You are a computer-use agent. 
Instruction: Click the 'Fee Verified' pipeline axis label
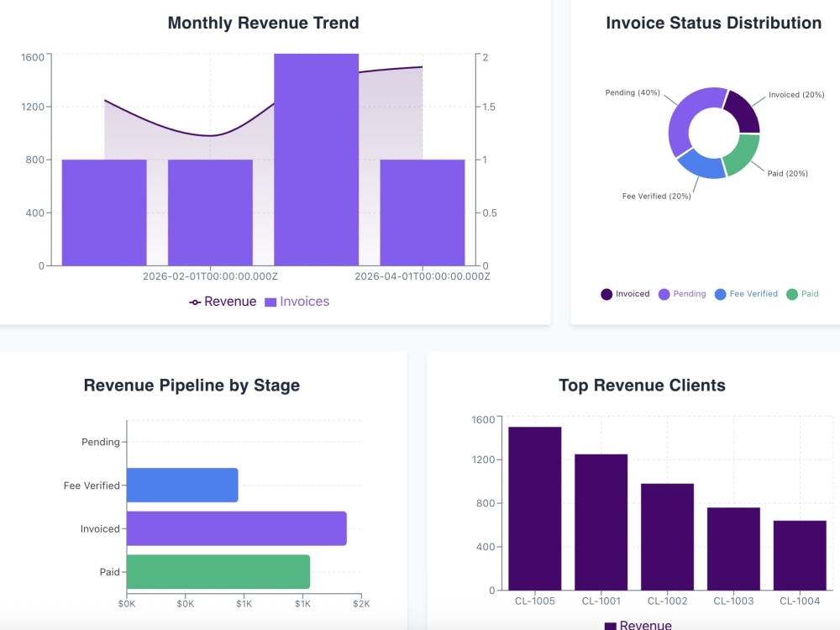(92, 486)
